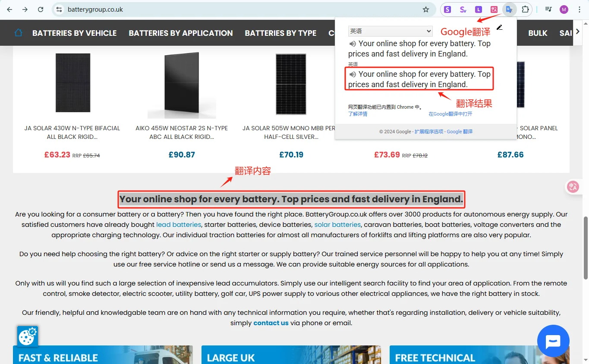Go back to the previous page
The width and height of the screenshot is (589, 364).
pyautogui.click(x=9, y=9)
